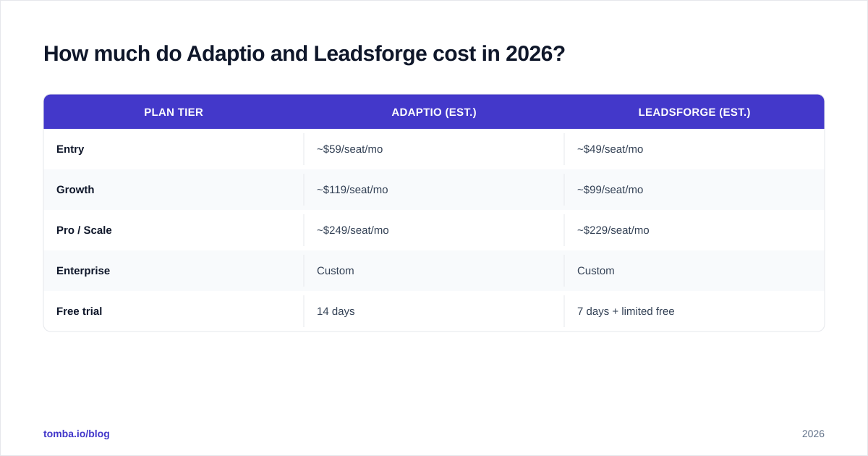Click Custom in the Leadsforge Enterprise cell
868x456 pixels.
pyautogui.click(x=596, y=271)
